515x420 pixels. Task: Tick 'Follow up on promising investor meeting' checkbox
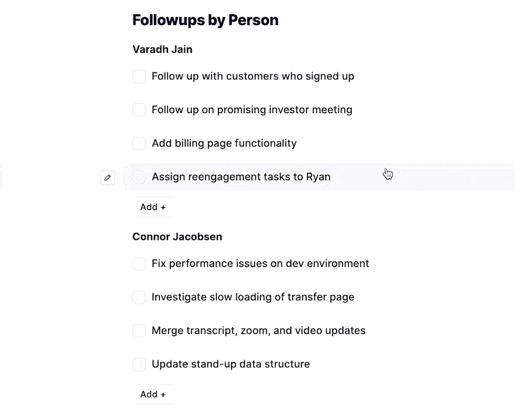click(x=139, y=110)
